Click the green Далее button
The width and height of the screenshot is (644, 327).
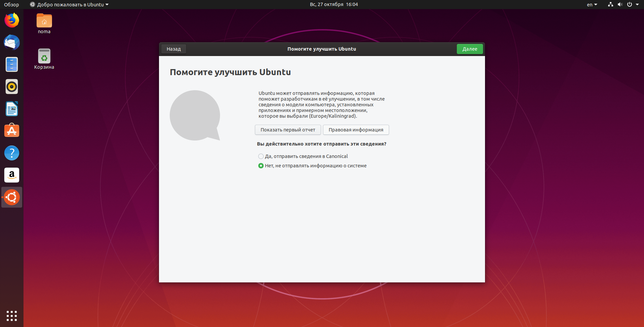tap(470, 49)
